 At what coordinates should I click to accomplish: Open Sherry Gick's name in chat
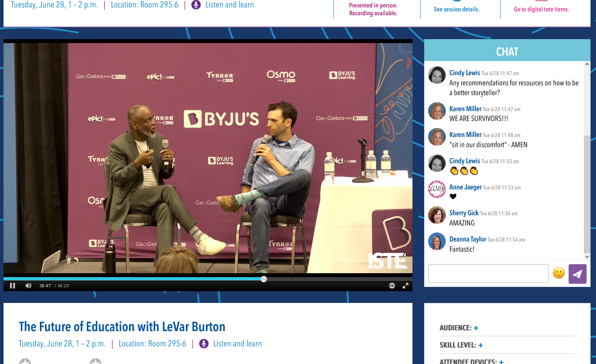[x=464, y=213]
